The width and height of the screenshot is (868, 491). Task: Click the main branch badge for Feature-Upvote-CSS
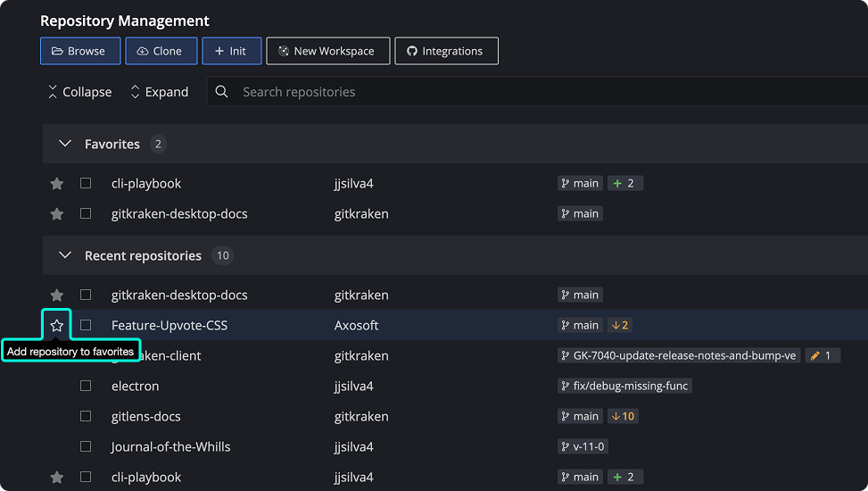point(580,326)
